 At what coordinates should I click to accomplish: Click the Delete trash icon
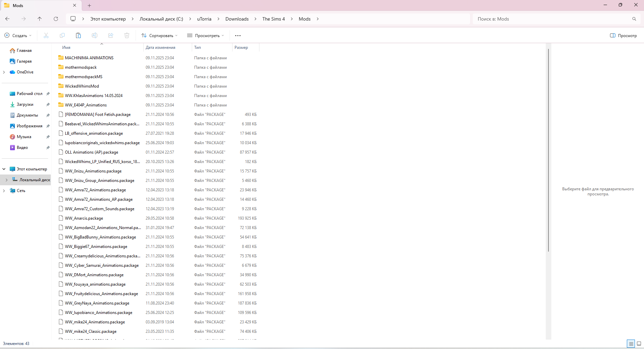coord(127,35)
